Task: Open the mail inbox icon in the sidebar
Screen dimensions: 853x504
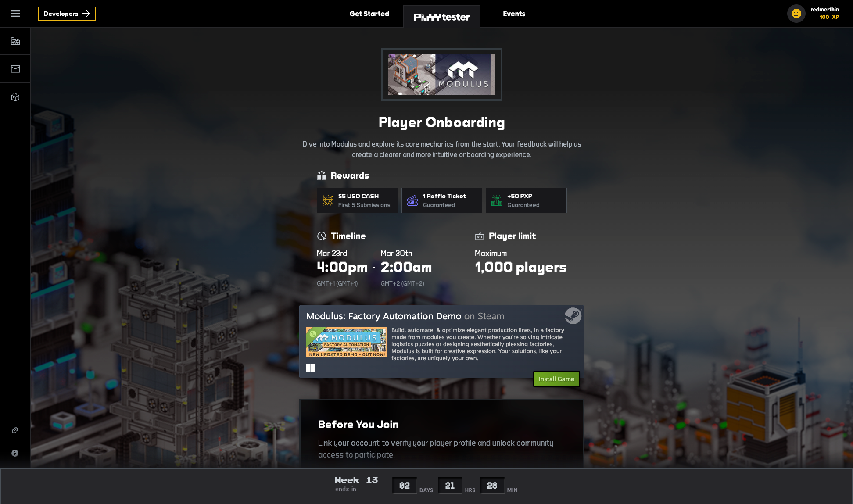Action: point(15,68)
